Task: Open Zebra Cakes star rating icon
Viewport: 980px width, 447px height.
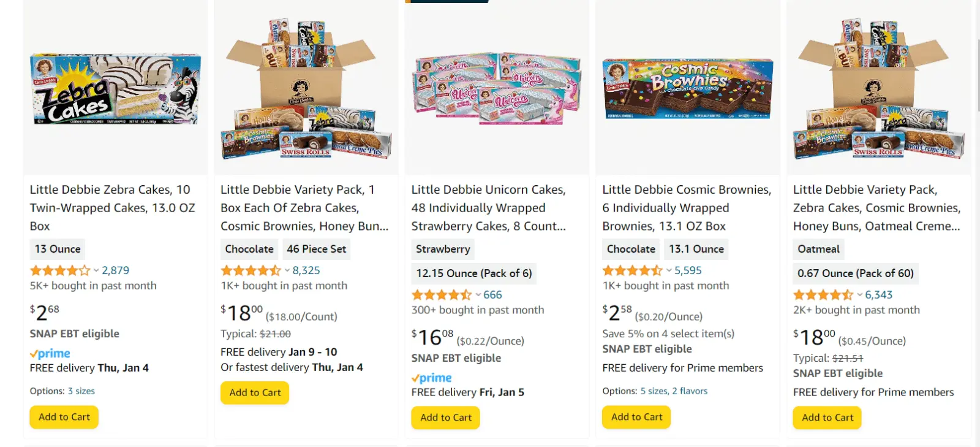Action: click(60, 270)
